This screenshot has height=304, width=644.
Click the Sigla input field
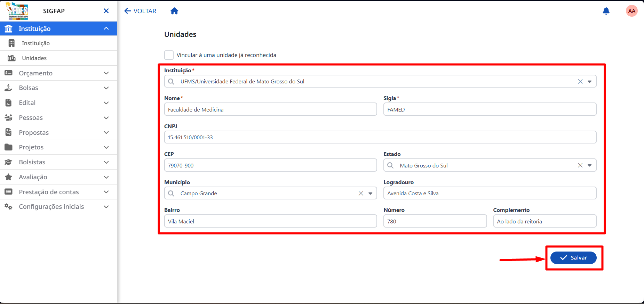[x=490, y=109]
